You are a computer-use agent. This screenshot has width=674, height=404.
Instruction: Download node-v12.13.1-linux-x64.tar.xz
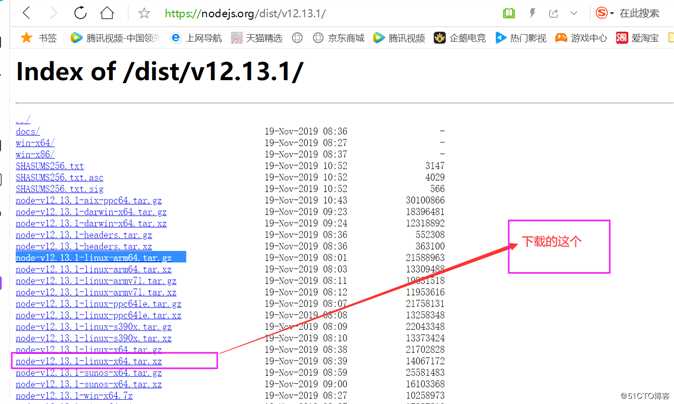[x=89, y=361]
